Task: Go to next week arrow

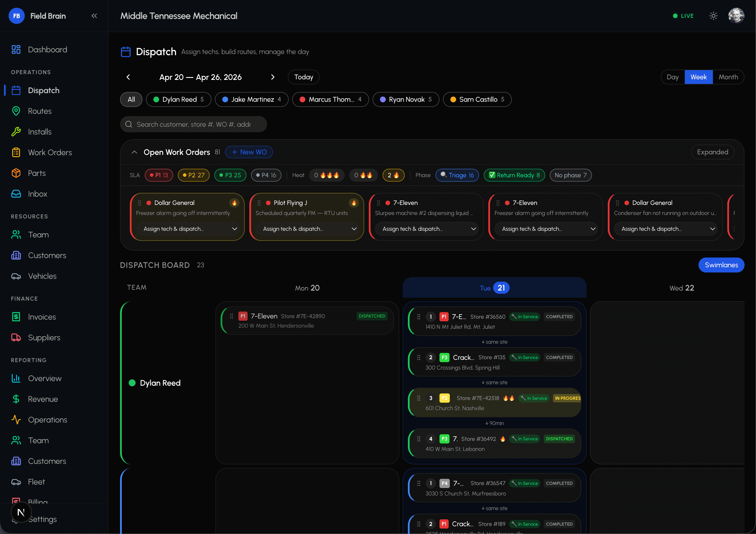Action: click(x=273, y=77)
